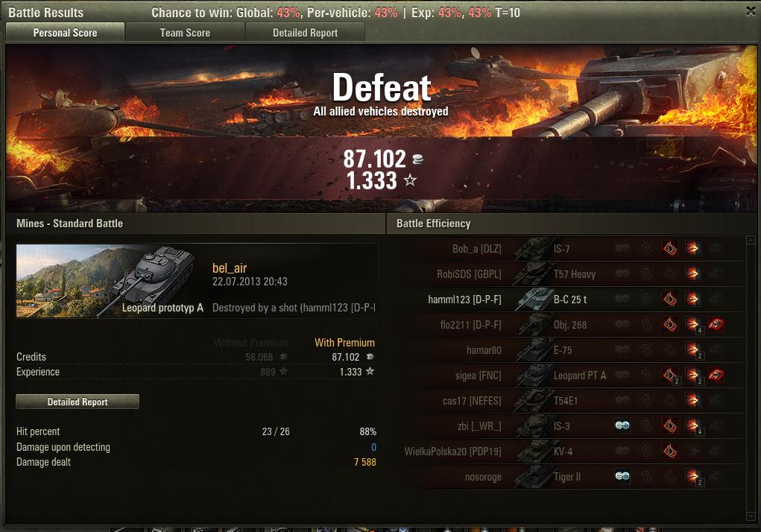
Task: Close the Battle Results window
Action: 751,11
